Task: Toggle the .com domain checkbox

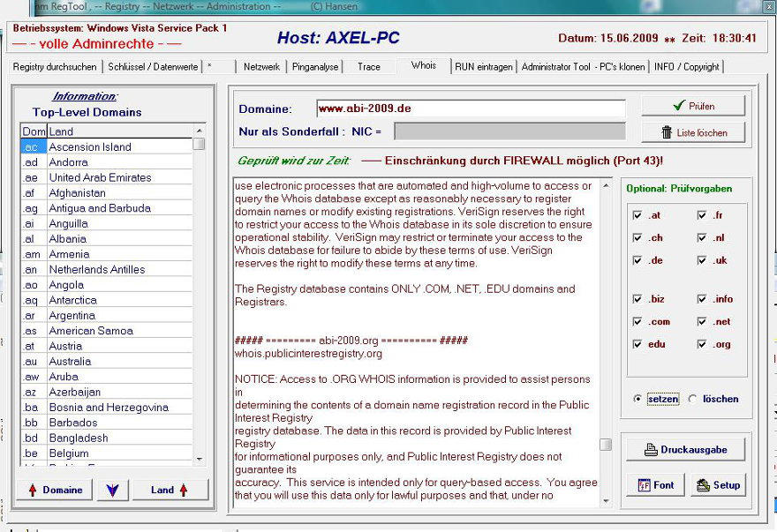Action: pyautogui.click(x=637, y=322)
